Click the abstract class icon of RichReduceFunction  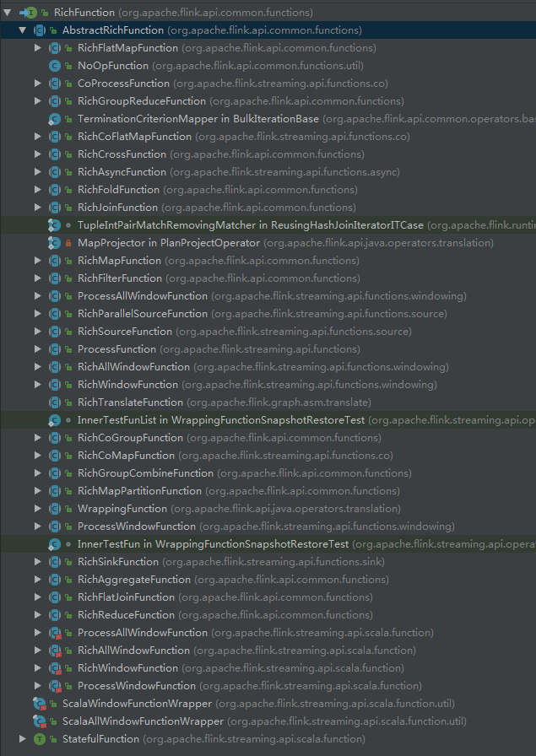tap(55, 615)
